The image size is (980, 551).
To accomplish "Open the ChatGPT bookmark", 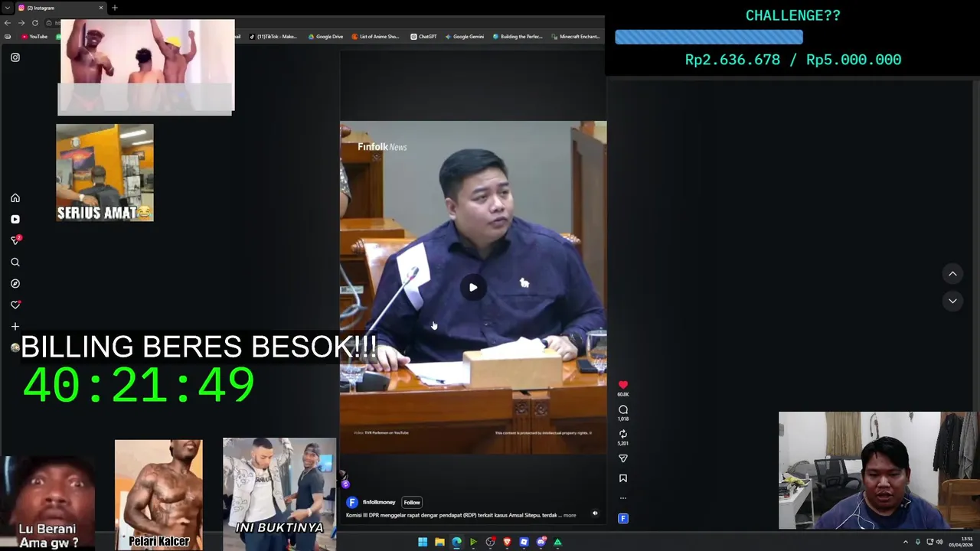I will click(x=423, y=37).
